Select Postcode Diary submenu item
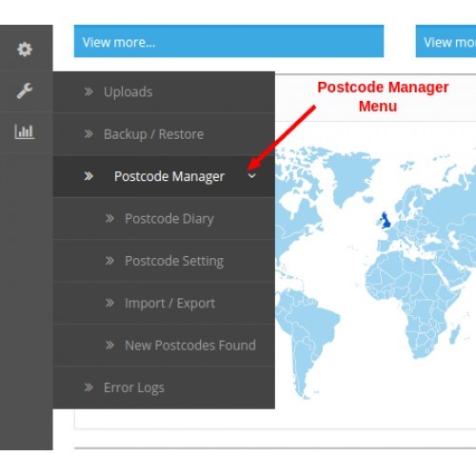The image size is (476, 476). [x=164, y=218]
